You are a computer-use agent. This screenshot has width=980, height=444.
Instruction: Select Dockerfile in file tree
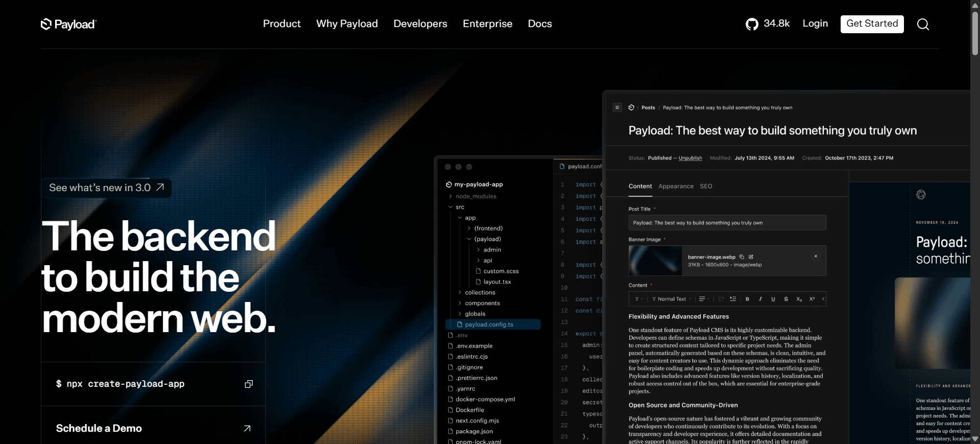[466, 410]
